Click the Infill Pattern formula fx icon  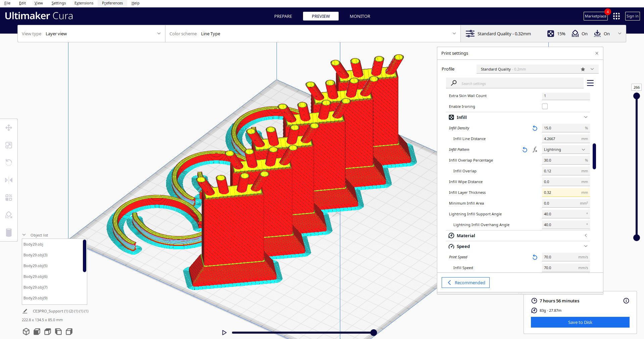pos(535,150)
